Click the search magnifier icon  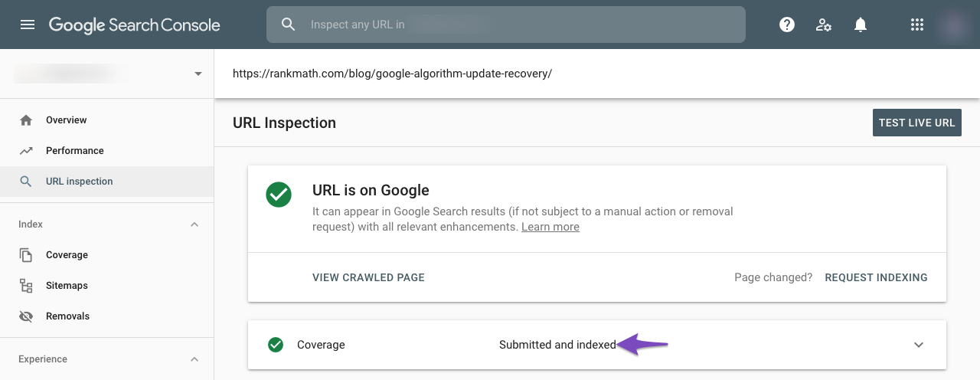pos(289,25)
